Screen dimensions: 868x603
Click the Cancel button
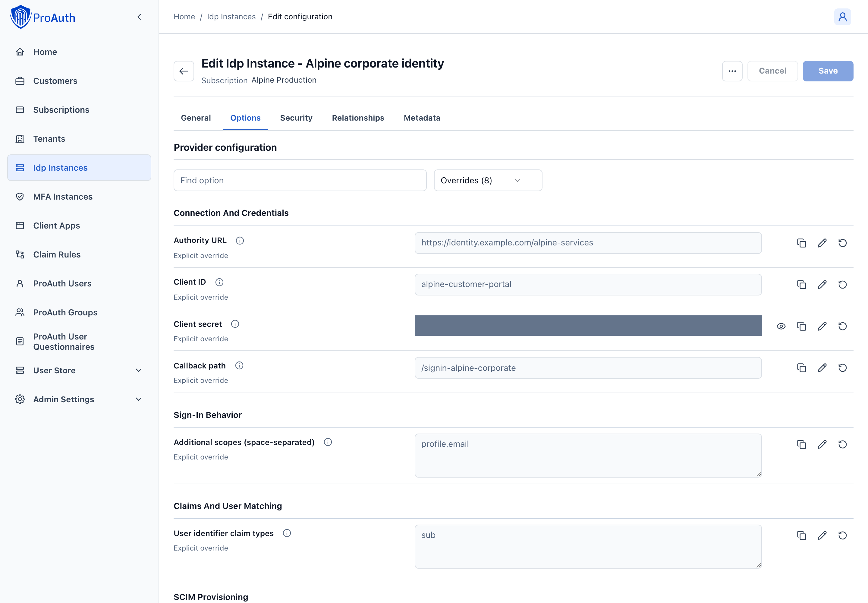click(x=772, y=71)
